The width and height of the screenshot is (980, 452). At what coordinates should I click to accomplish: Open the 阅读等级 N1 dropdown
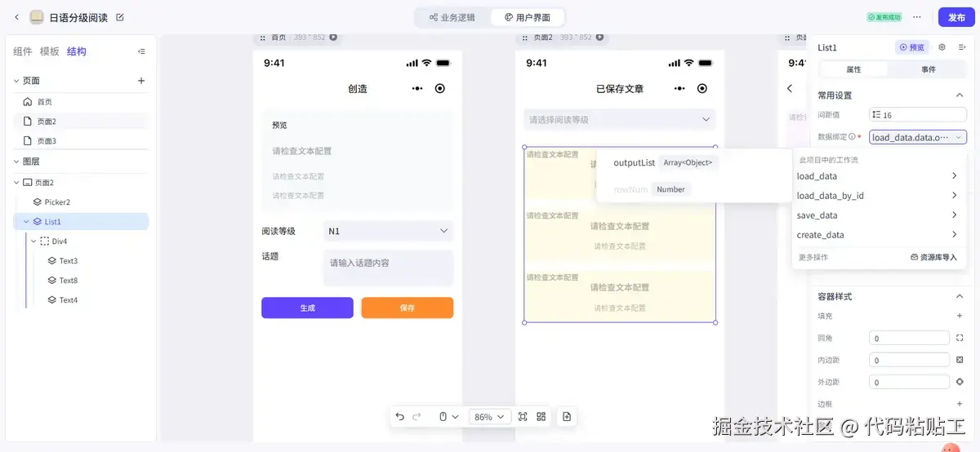point(388,231)
